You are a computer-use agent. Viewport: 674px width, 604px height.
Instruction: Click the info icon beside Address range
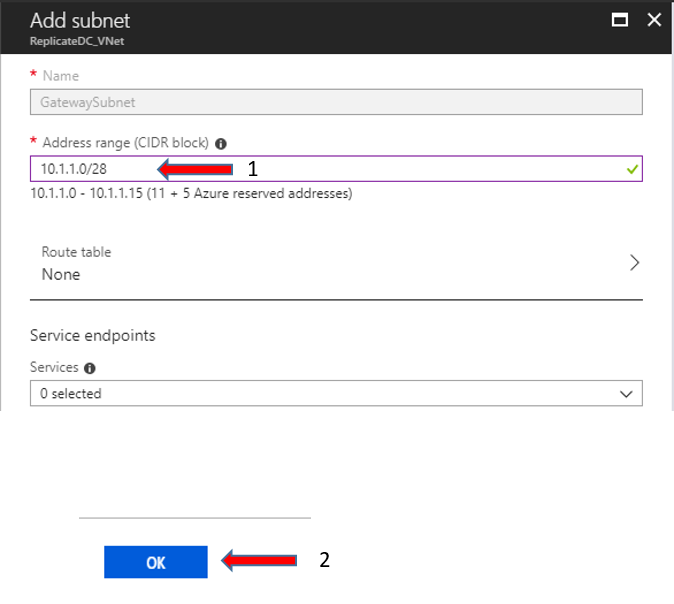point(221,144)
